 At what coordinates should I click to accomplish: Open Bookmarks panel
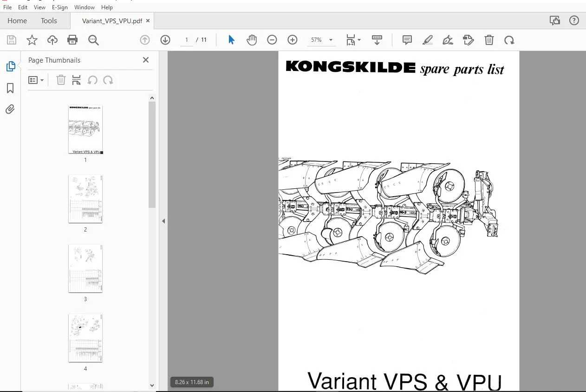click(x=10, y=88)
